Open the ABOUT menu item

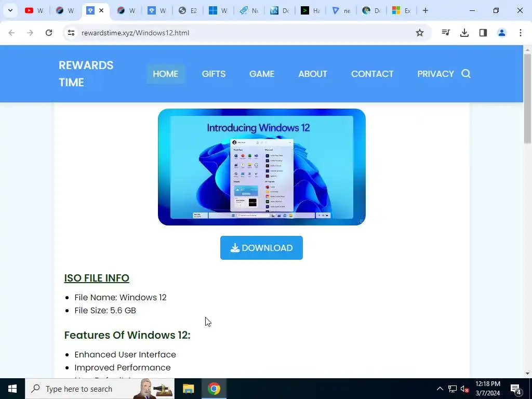point(313,74)
